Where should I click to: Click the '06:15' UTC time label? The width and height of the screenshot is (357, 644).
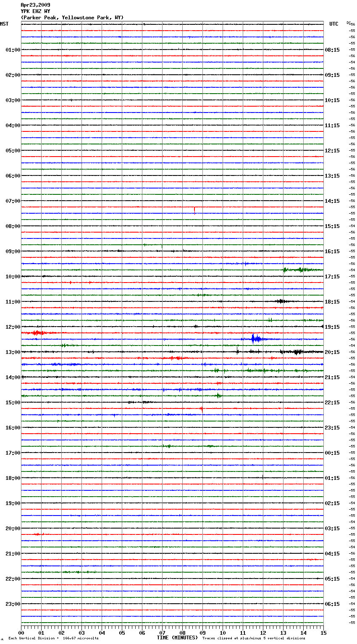332,604
